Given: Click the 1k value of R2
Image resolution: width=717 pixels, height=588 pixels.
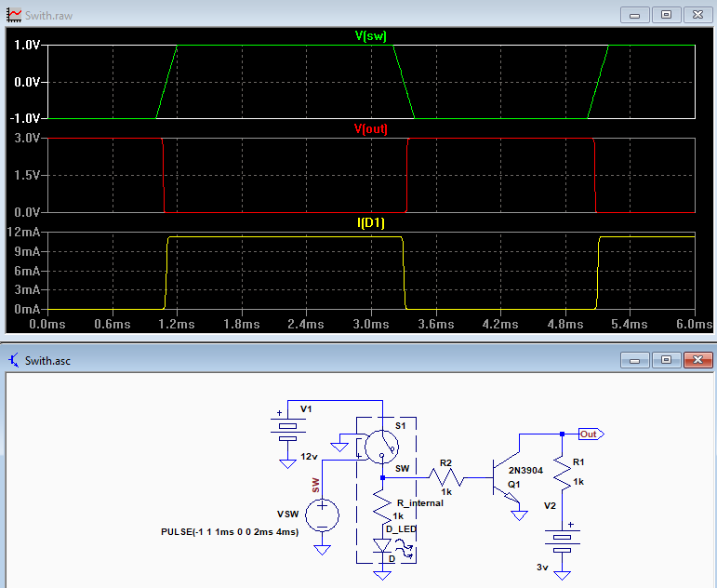Looking at the screenshot, I should point(446,492).
